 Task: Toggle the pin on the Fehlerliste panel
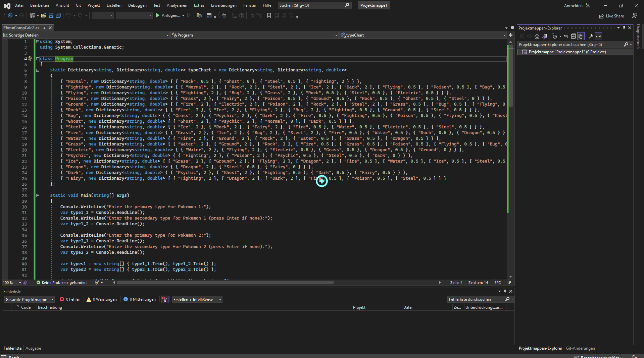pos(505,291)
